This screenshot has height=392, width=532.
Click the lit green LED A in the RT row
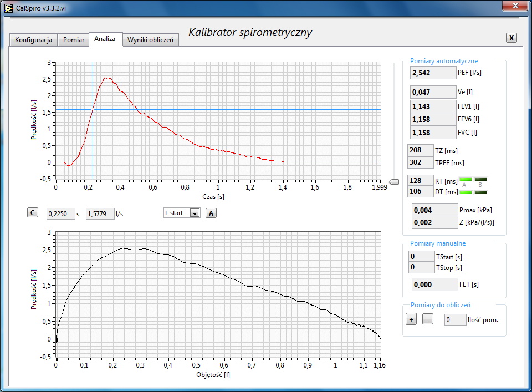point(465,179)
